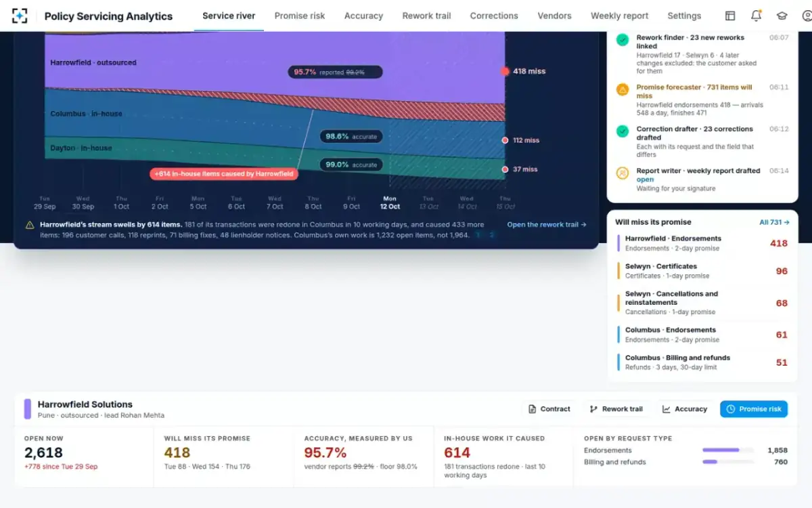
Task: Open Selwyn · Certificates row with 96
Action: tap(702, 271)
